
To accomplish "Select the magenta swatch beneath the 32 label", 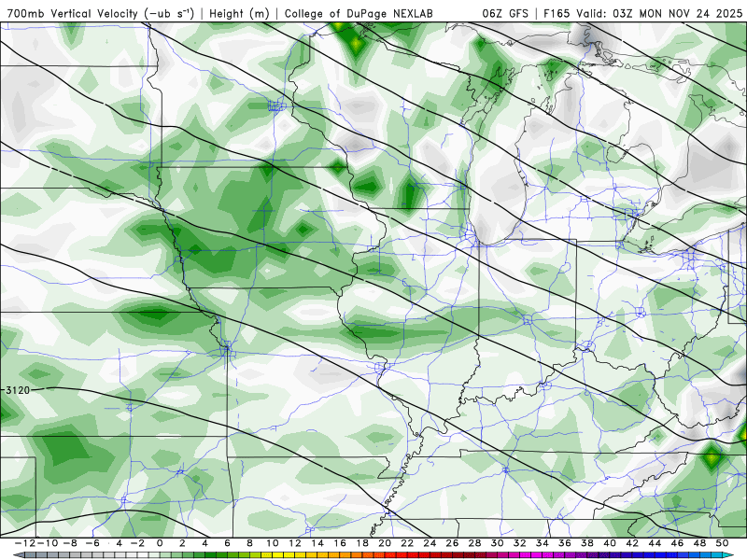I will point(526,555).
